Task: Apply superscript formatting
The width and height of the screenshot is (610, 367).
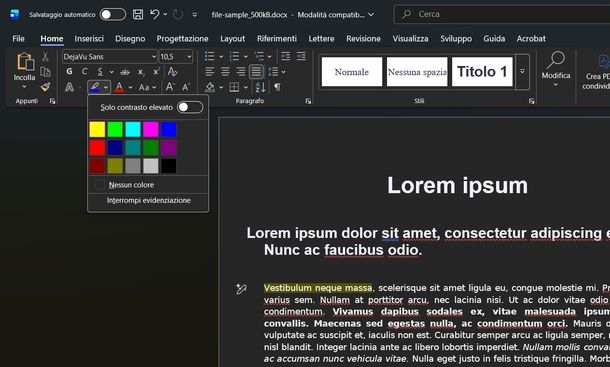Action: pos(156,72)
